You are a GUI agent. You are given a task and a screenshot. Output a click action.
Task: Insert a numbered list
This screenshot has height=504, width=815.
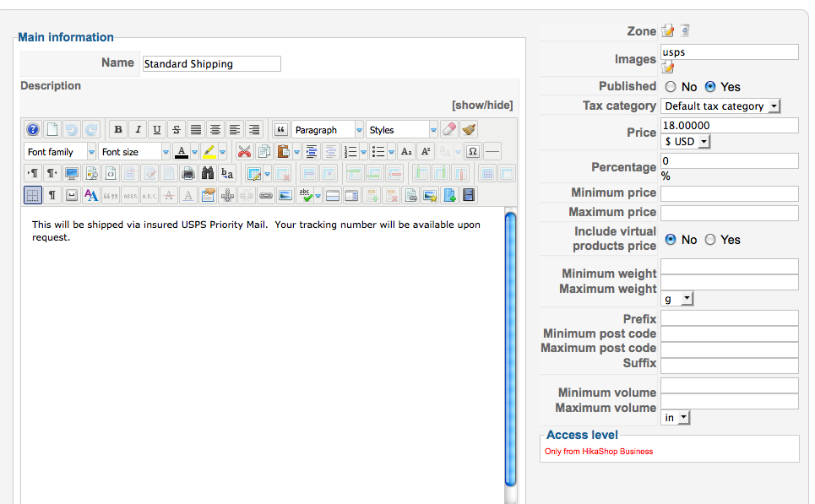tap(350, 152)
